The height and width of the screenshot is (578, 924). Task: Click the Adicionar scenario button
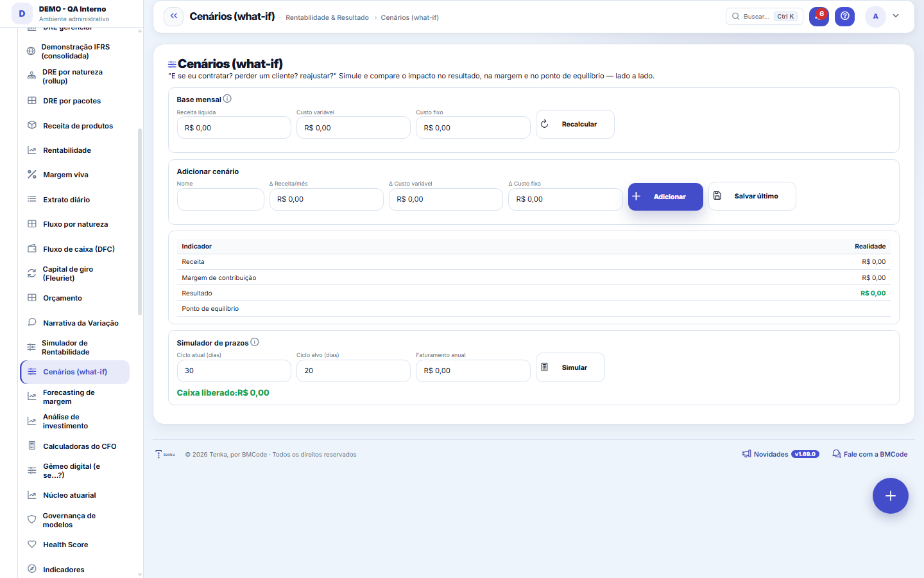[x=665, y=197]
